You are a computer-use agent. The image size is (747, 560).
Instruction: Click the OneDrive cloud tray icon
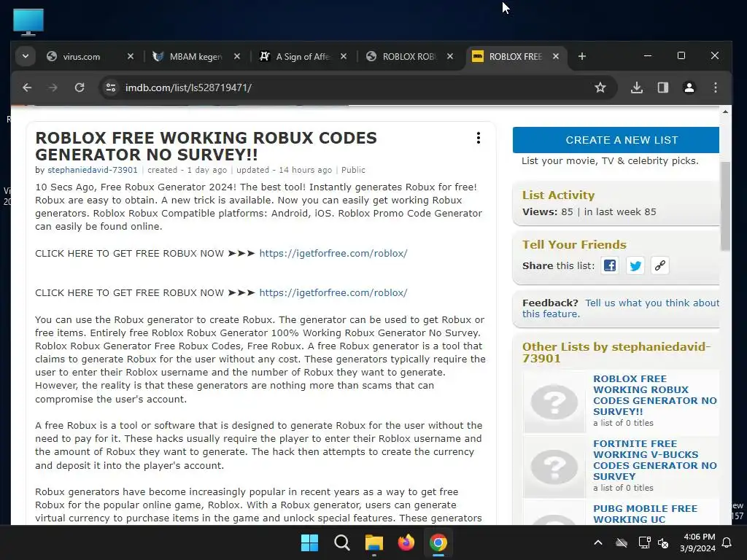point(622,542)
